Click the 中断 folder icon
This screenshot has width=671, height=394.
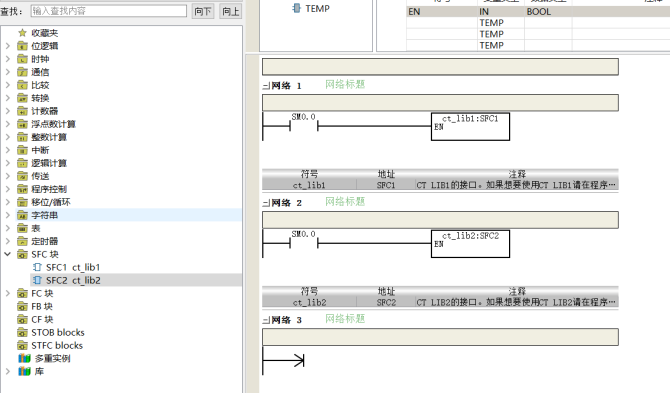(x=22, y=150)
